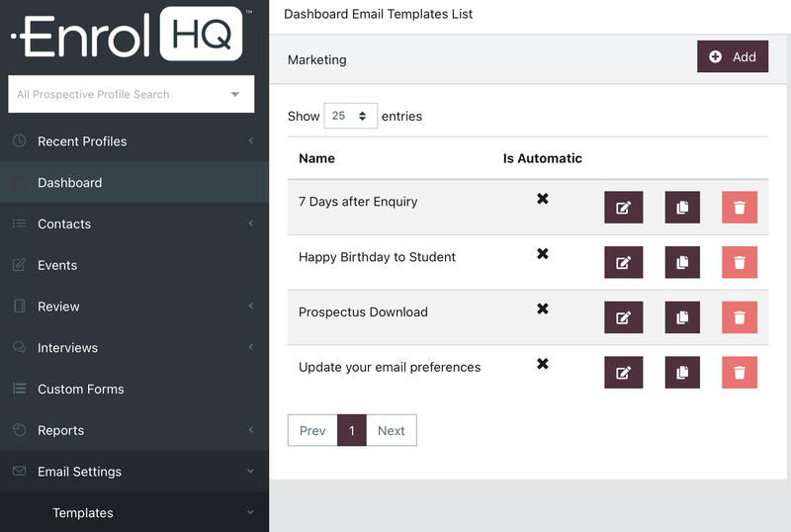Open All Prospective Profile Search dropdown
Image resolution: width=791 pixels, height=532 pixels.
(131, 94)
